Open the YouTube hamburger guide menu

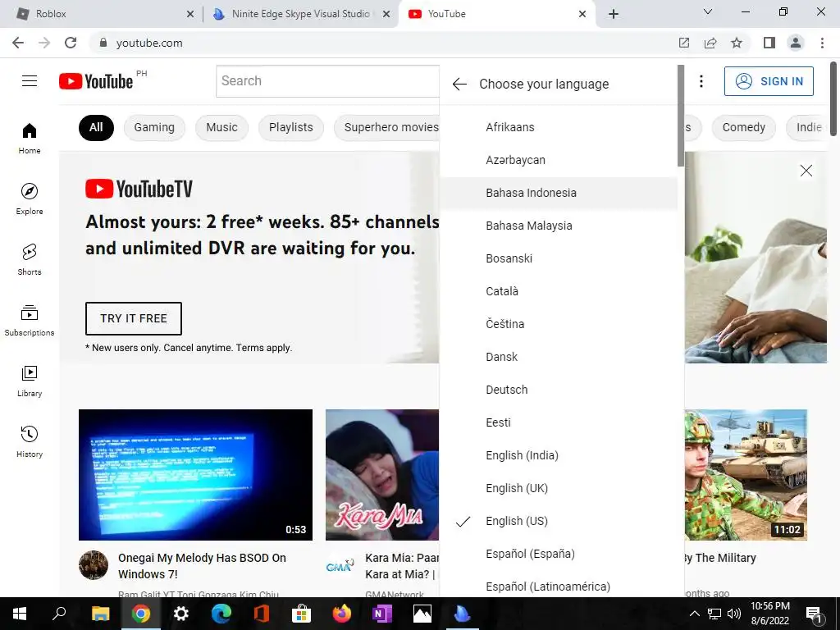click(30, 81)
